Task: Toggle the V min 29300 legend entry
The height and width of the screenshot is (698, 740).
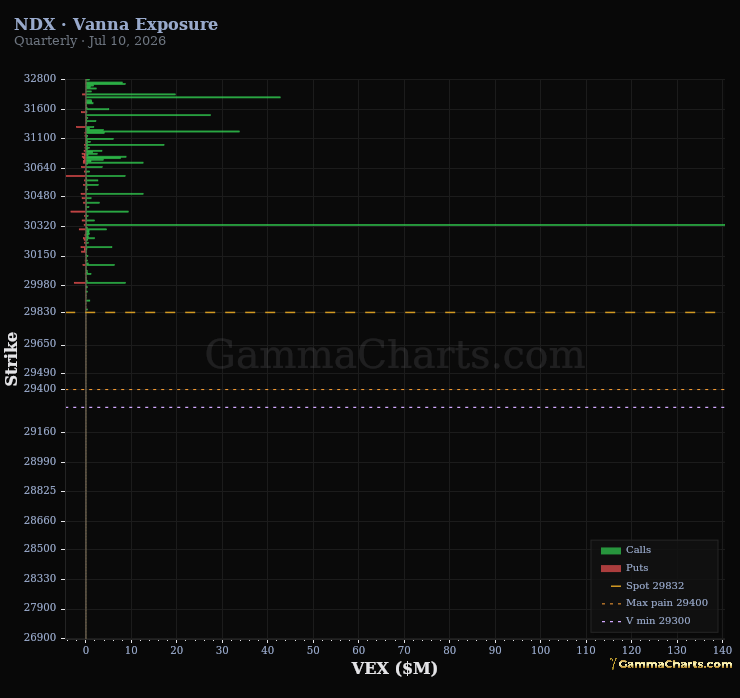Action: pos(646,621)
